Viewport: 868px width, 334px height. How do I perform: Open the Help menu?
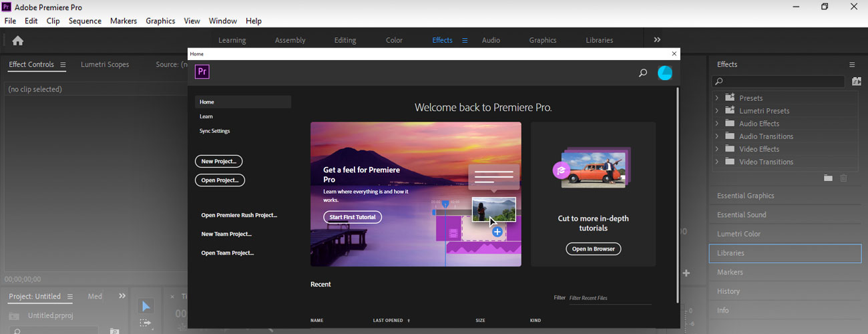[254, 21]
